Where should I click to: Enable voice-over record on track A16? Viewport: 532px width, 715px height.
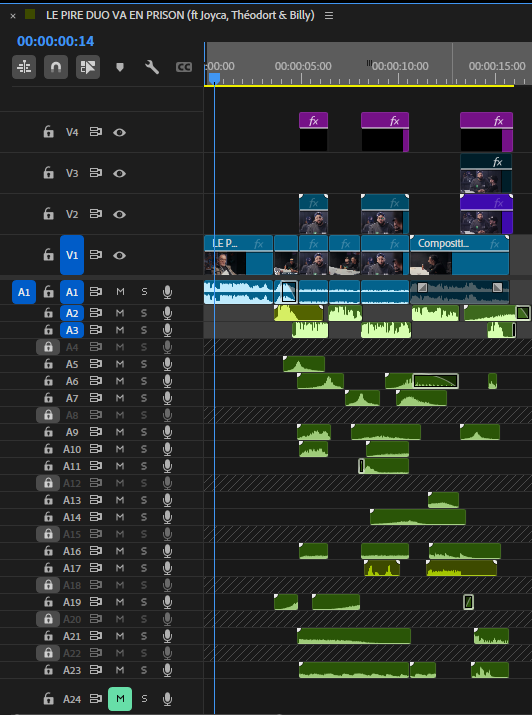point(167,551)
